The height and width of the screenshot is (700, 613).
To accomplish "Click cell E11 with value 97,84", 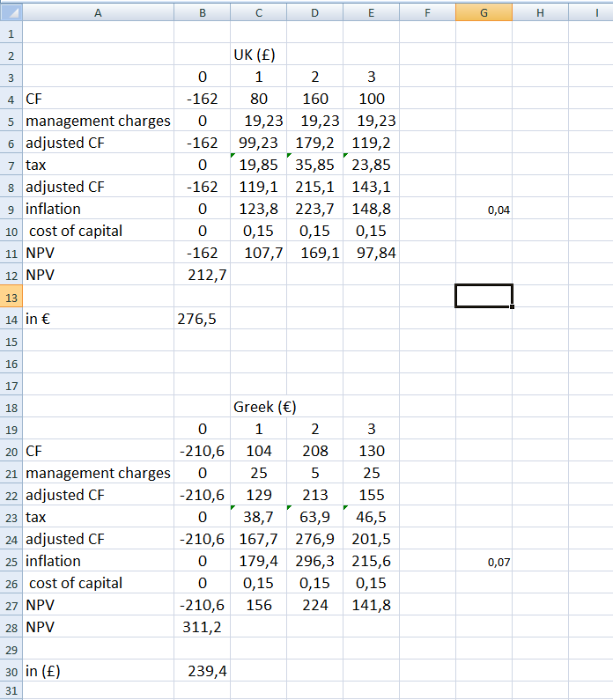I will click(x=371, y=253).
